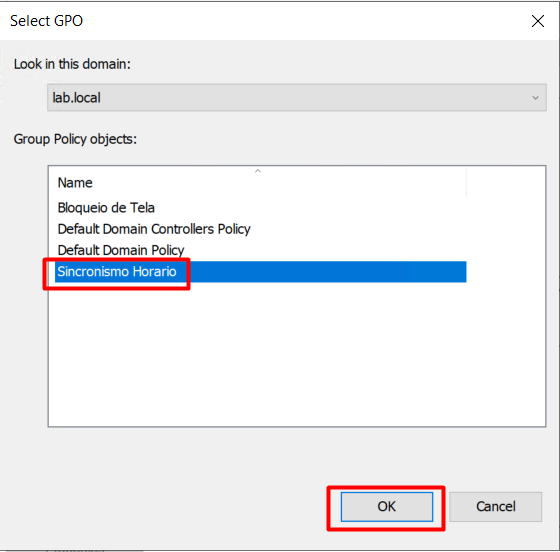The image size is (560, 552).
Task: Select the Sincronismo Horario GPO
Action: (117, 272)
